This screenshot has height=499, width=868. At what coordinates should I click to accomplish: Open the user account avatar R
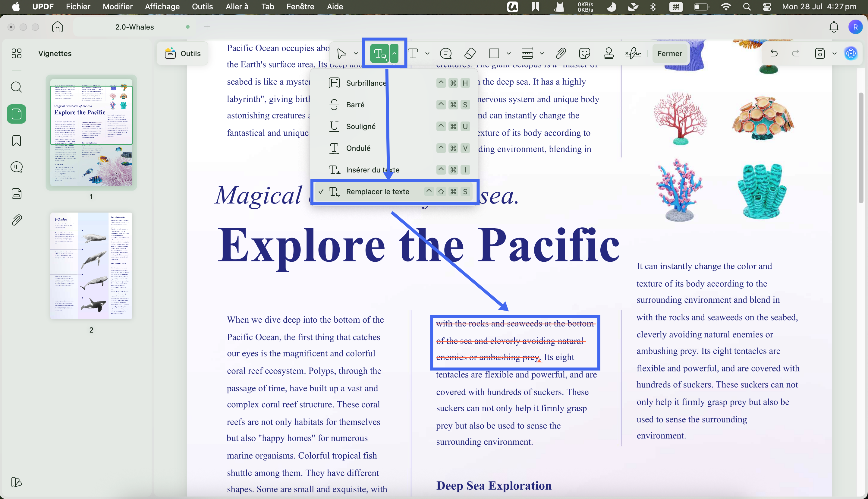855,27
